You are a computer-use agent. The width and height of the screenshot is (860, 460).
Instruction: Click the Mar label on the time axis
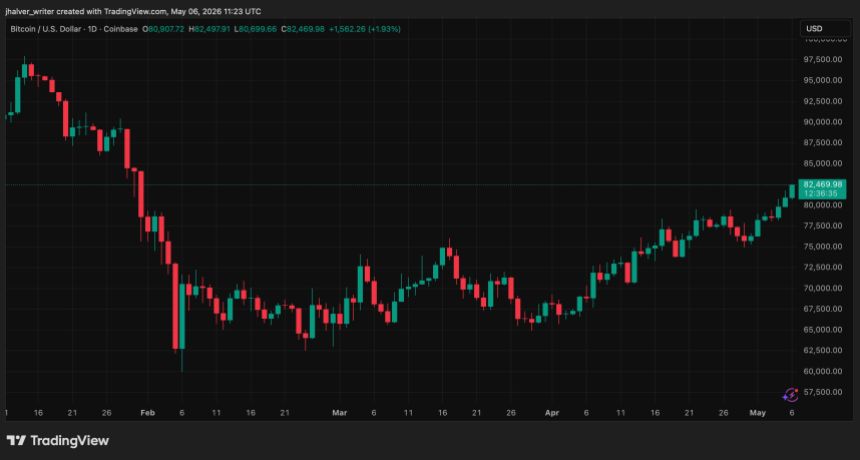(340, 413)
